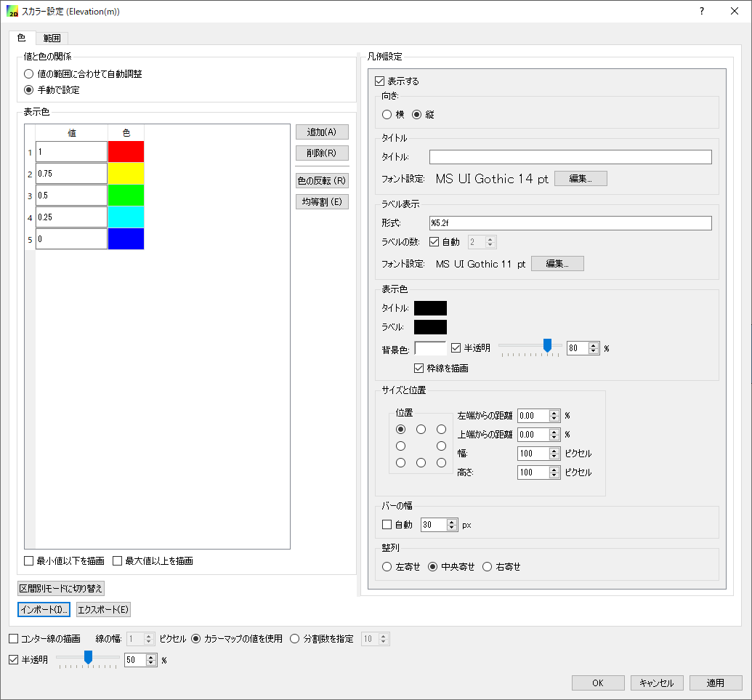The height and width of the screenshot is (700, 752).
Task: Click the row 1 value field
Action: tap(71, 152)
